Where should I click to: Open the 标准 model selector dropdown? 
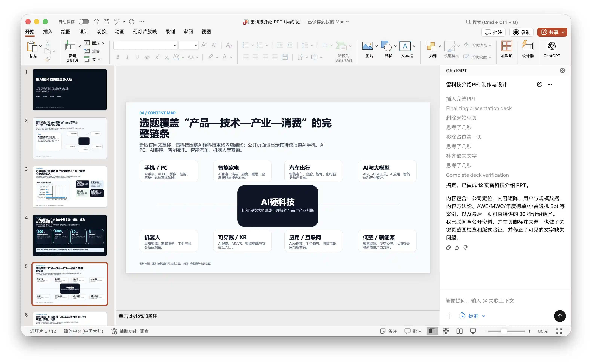(473, 316)
